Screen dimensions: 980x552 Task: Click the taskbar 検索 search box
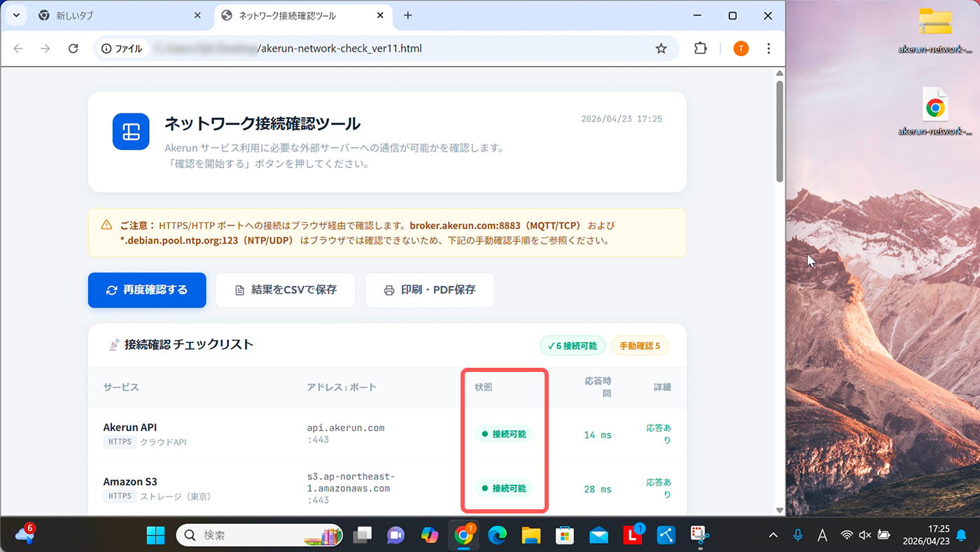tap(259, 535)
